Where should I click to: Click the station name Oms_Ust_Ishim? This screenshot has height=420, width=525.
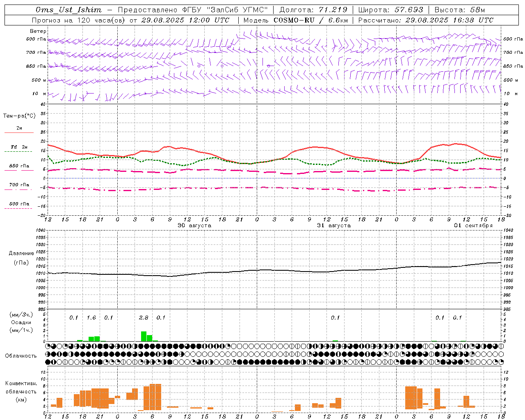point(68,10)
